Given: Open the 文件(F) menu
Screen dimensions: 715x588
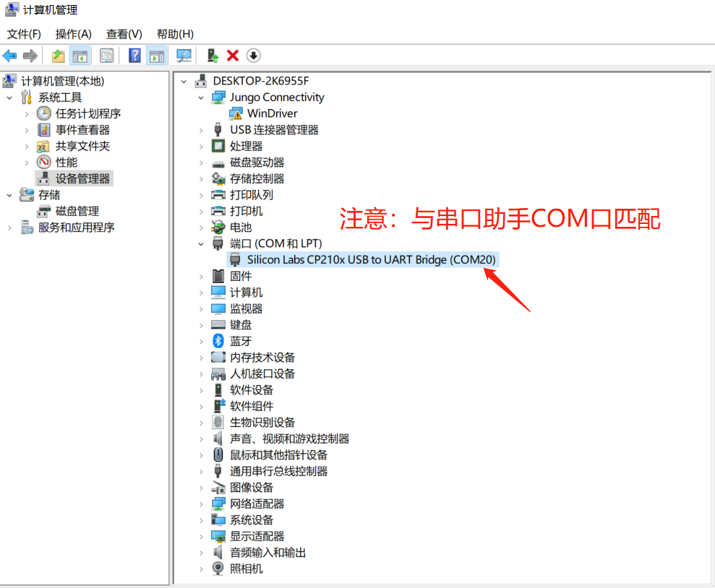Looking at the screenshot, I should 24,34.
